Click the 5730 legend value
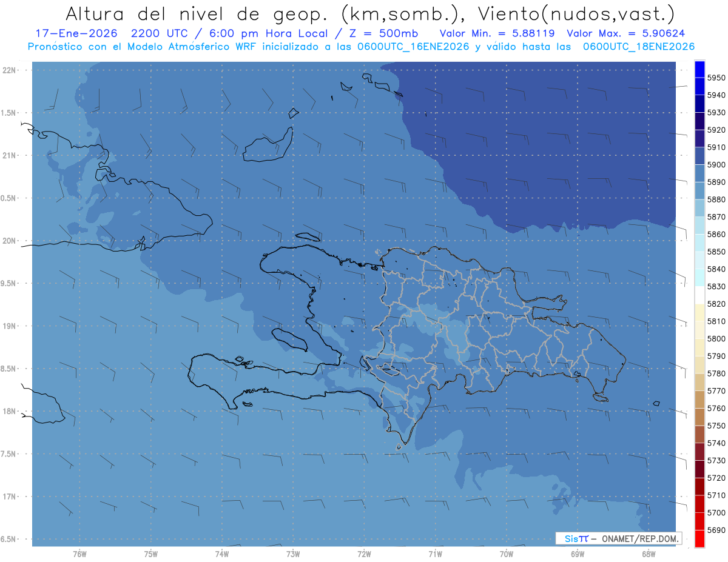The image size is (728, 562). (x=716, y=461)
